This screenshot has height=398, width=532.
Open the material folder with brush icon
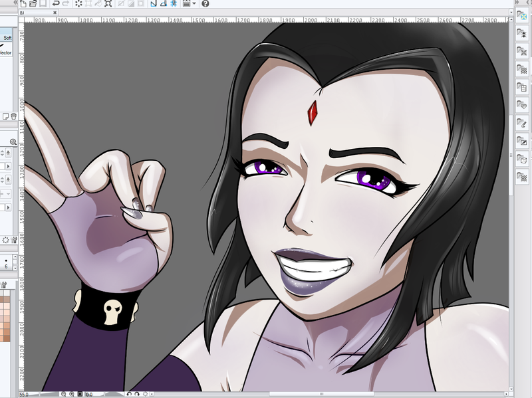(x=522, y=123)
